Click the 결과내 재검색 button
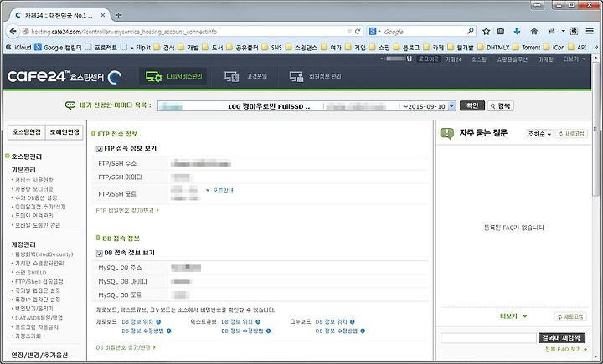 point(562,338)
